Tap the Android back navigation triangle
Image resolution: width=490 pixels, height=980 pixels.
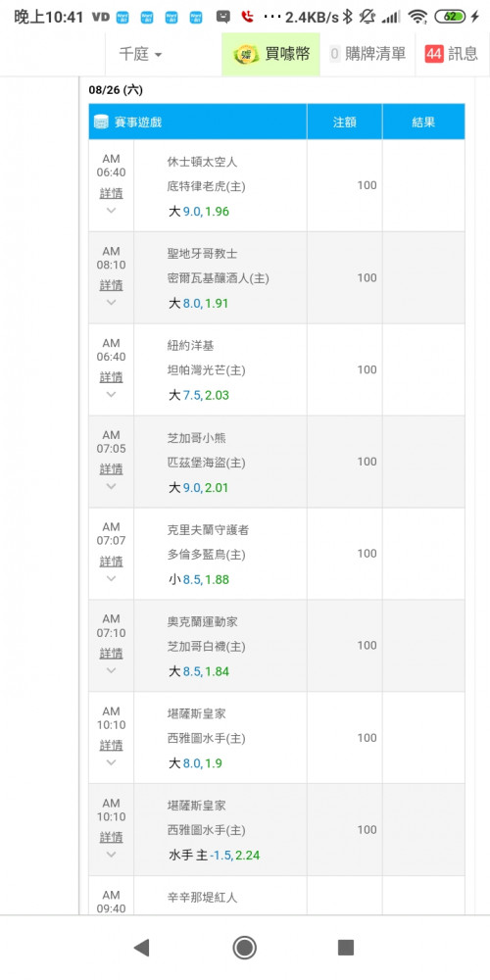click(x=142, y=948)
